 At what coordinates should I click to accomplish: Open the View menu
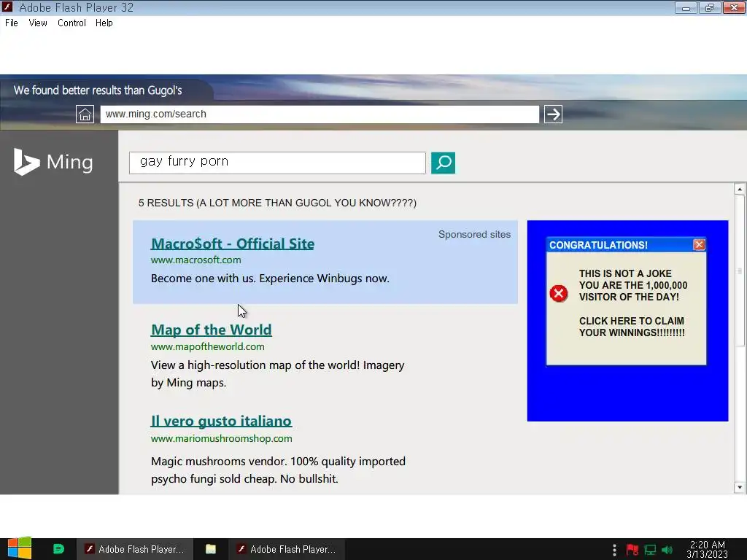[38, 23]
